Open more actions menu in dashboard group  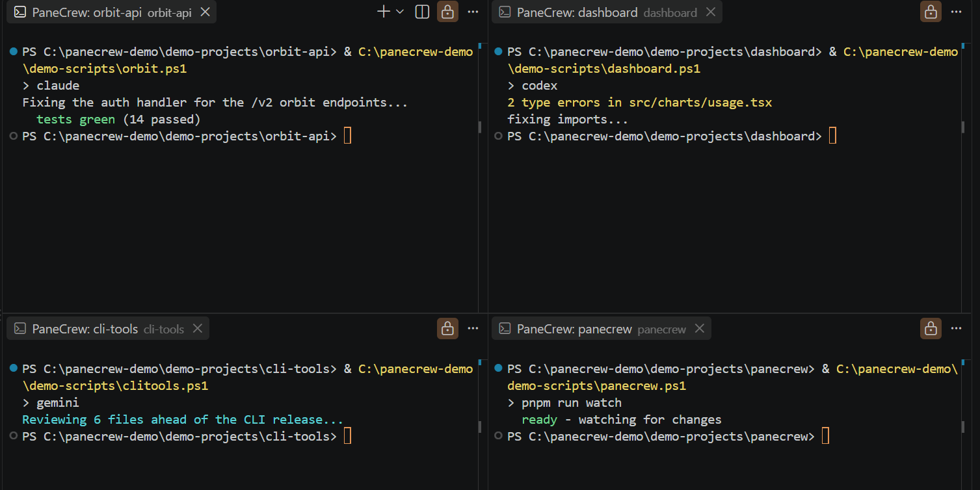point(956,12)
